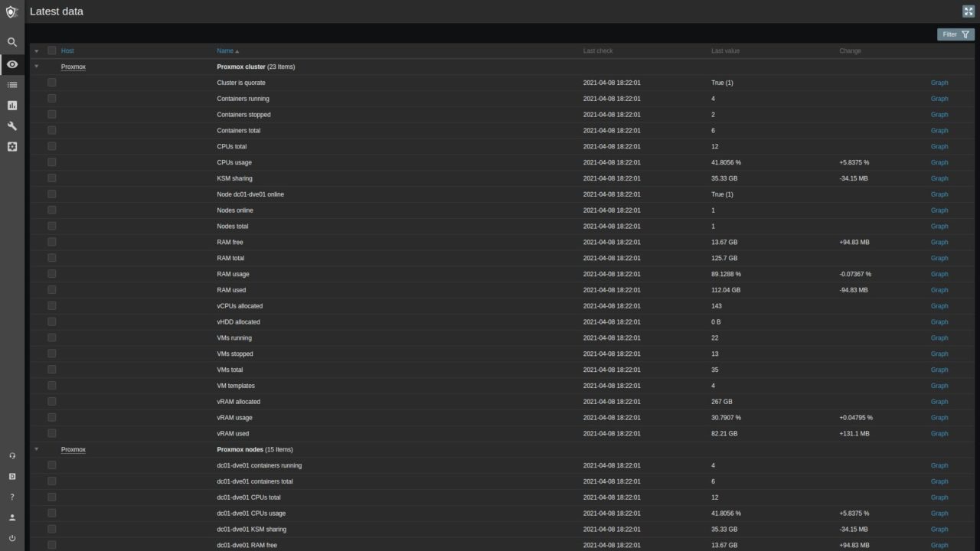The width and height of the screenshot is (980, 551).
Task: Activate kiosk mode with the fullscreen icon
Action: coord(968,11)
